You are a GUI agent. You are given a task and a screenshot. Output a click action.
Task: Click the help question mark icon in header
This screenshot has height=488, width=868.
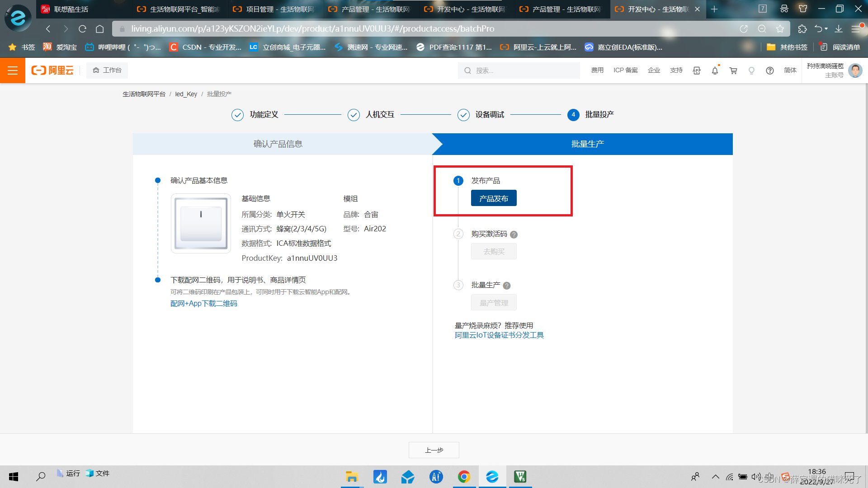tap(770, 70)
